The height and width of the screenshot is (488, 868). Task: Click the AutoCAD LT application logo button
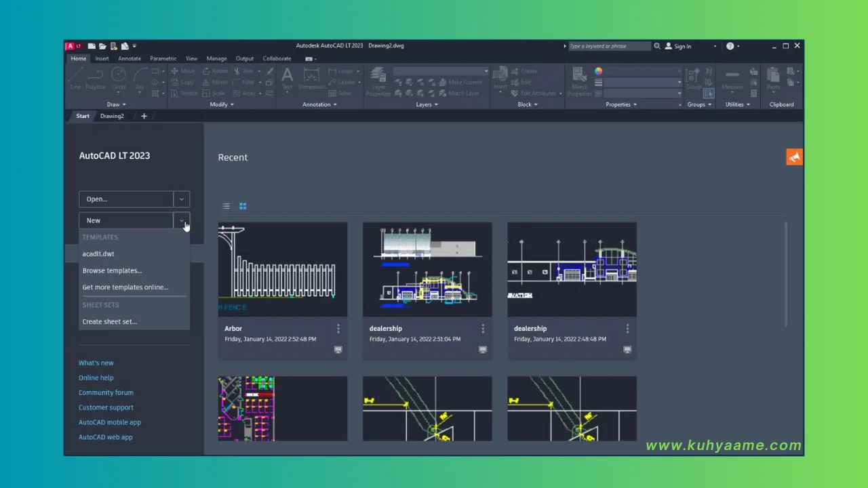(73, 46)
